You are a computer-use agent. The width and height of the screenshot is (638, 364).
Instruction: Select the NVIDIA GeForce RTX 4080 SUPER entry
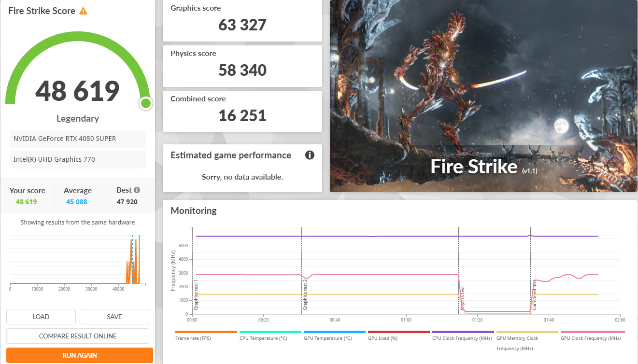(78, 139)
